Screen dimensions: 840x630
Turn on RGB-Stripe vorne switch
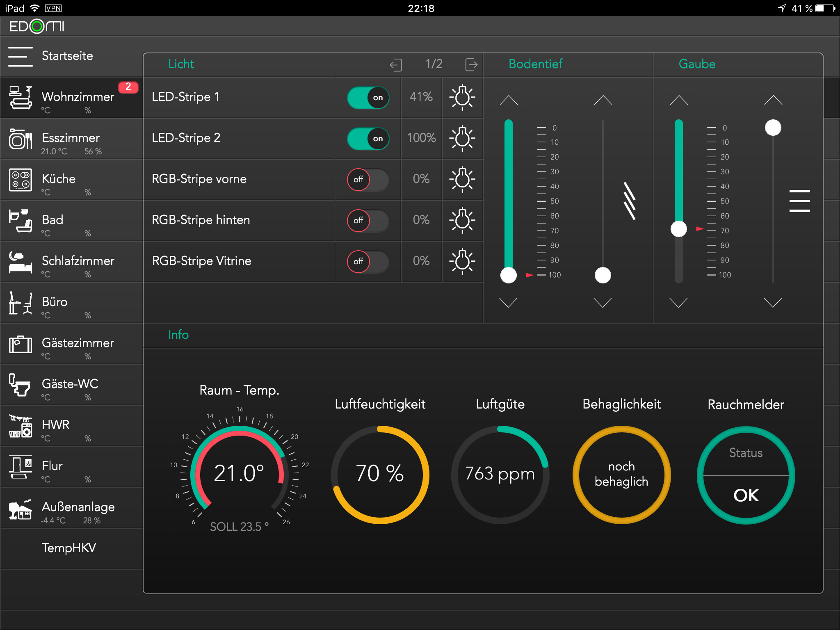(368, 180)
